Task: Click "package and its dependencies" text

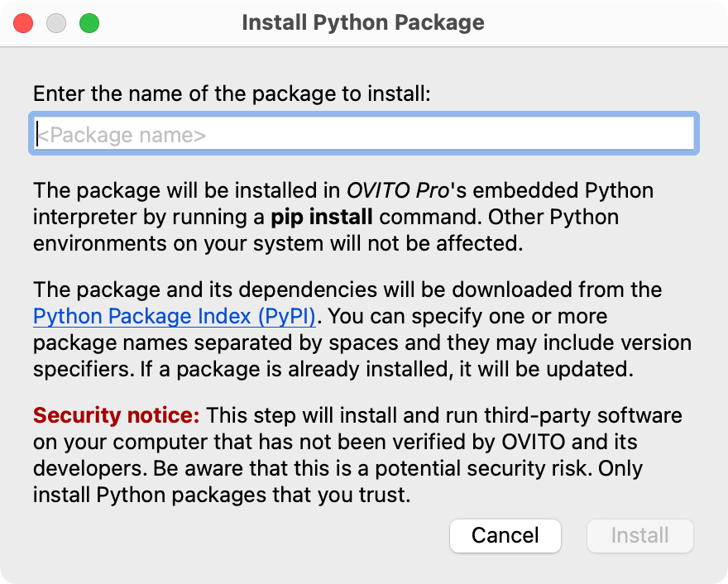Action: tap(190, 290)
